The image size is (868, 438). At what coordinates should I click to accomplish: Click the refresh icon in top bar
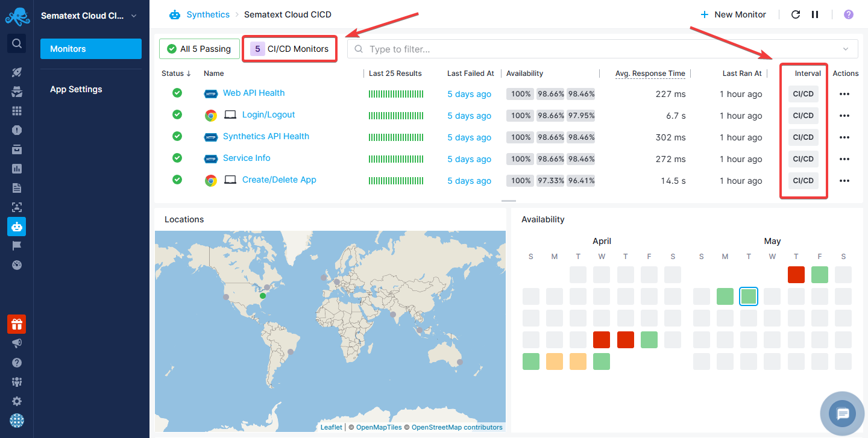(x=796, y=14)
